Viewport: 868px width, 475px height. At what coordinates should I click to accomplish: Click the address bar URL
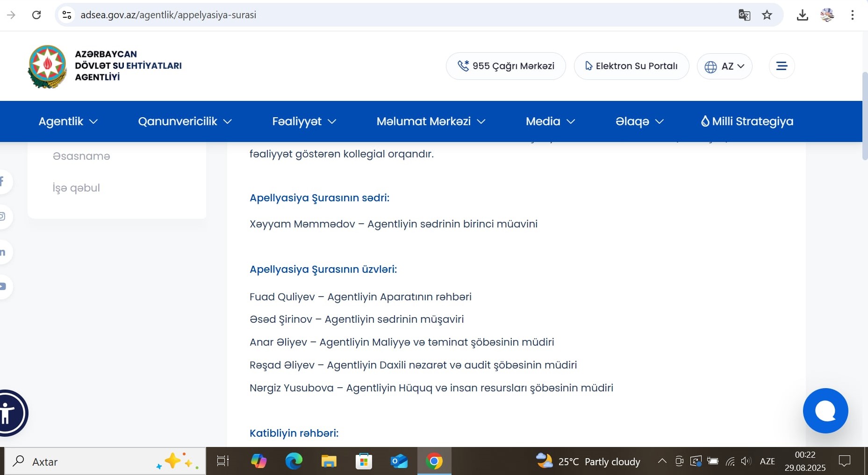(x=168, y=15)
